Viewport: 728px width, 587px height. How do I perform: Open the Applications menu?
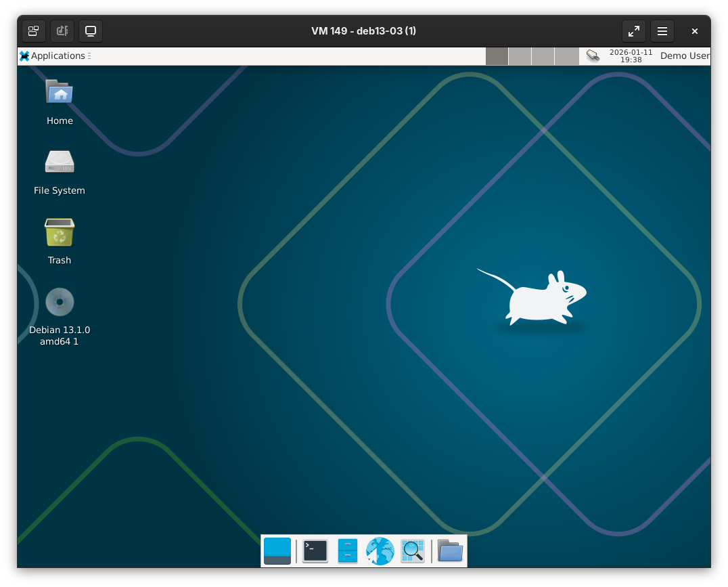point(53,56)
